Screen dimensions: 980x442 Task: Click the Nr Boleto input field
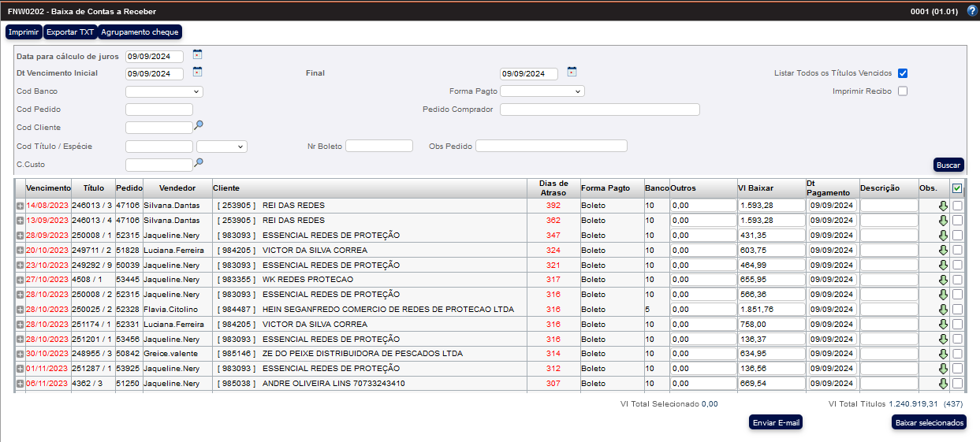point(378,146)
